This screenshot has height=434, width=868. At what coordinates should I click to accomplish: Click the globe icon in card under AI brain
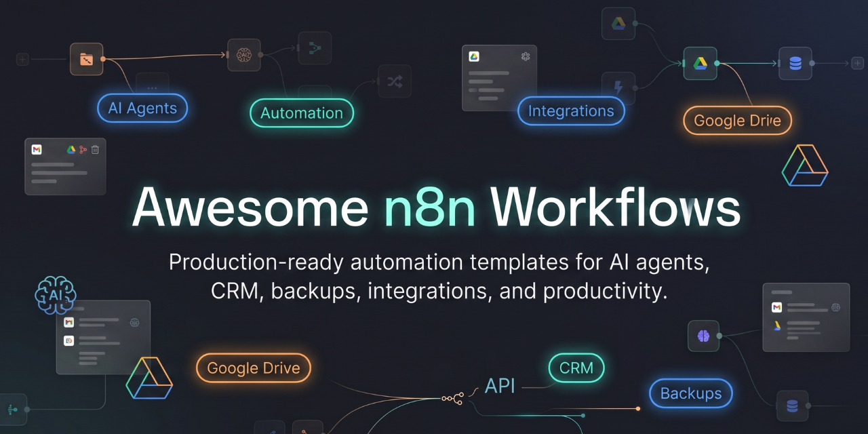tap(134, 323)
